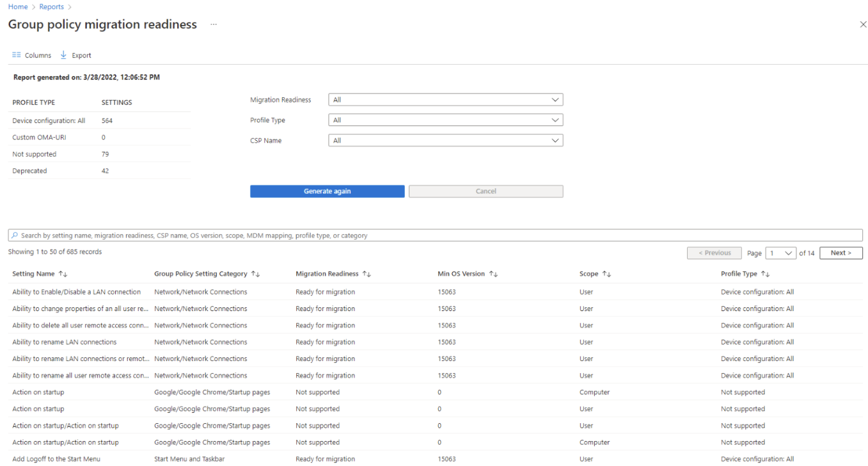
Task: Sort by Group Policy Setting Category arrows
Action: [256, 273]
